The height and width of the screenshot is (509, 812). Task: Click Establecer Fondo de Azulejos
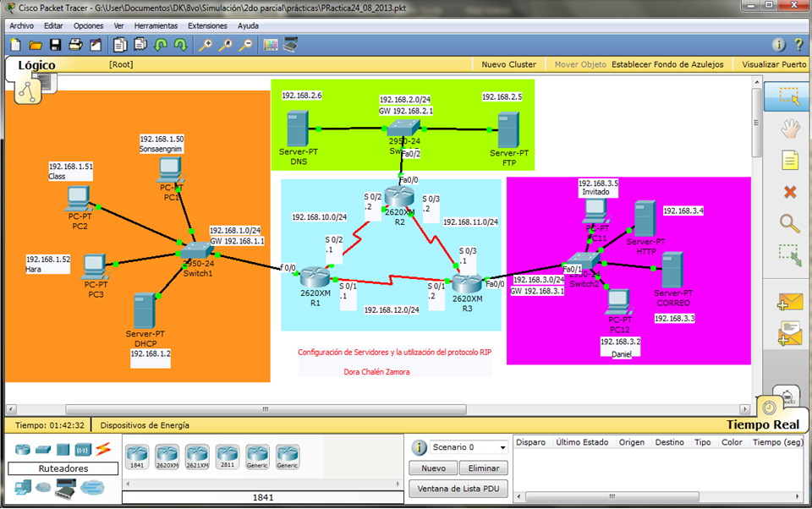coord(667,64)
